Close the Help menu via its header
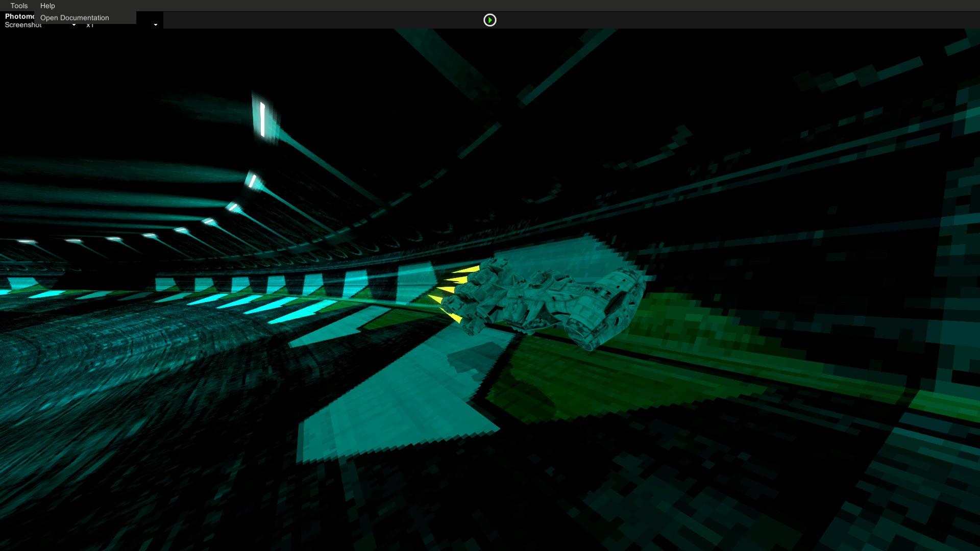 47,6
